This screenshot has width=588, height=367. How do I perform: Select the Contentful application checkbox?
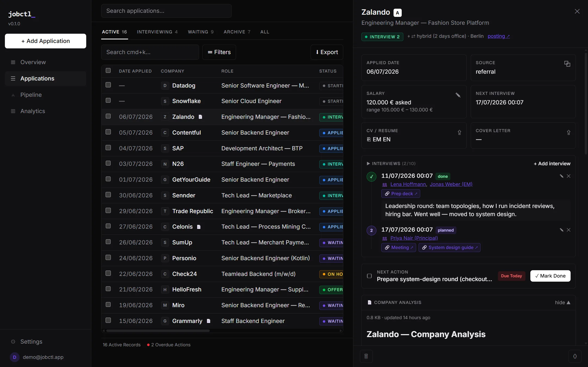click(x=108, y=132)
